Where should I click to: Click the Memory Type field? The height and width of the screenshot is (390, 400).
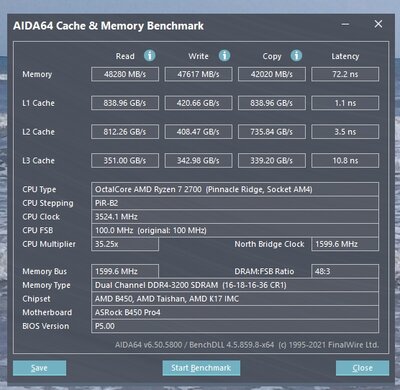click(235, 285)
